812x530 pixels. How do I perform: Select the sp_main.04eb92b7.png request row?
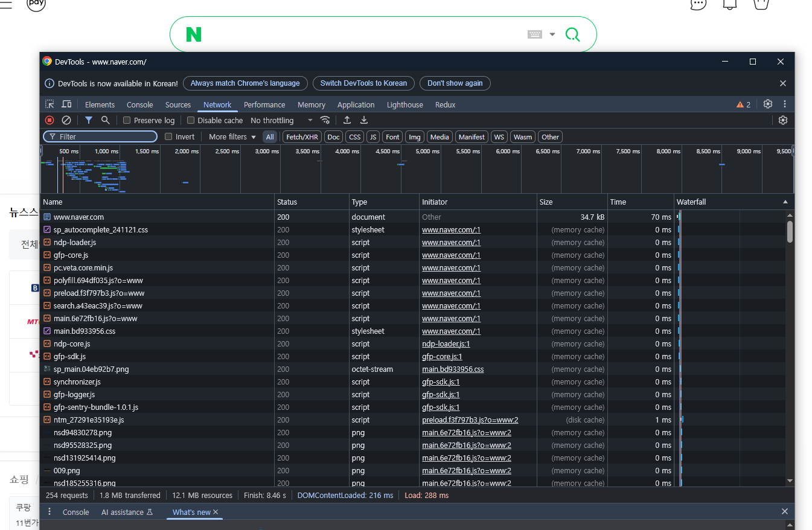click(x=413, y=369)
